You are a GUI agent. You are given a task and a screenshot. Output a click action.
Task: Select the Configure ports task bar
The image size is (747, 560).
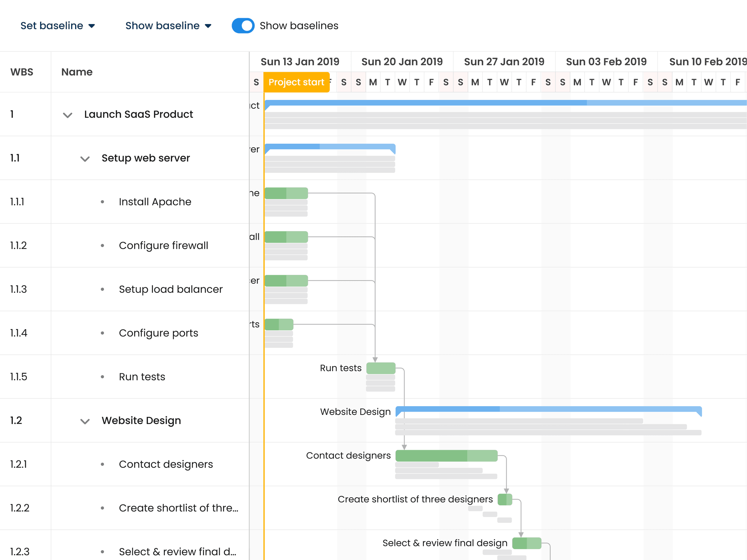279,324
